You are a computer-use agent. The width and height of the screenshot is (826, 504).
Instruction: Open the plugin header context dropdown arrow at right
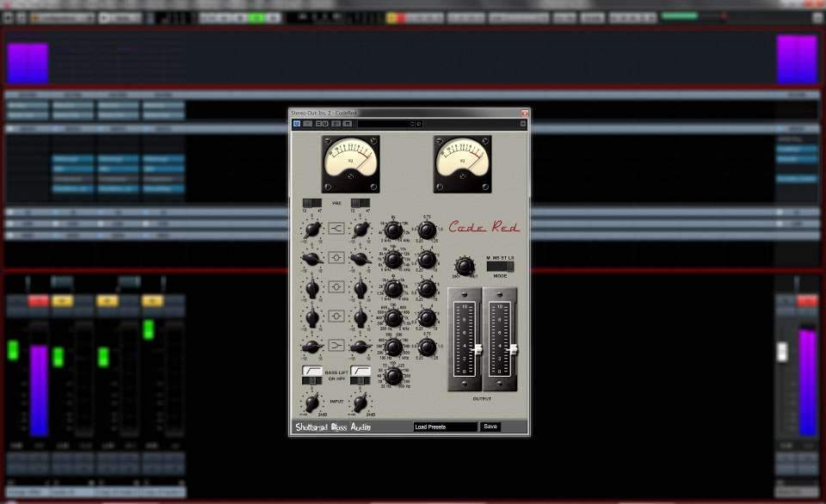coord(523,124)
